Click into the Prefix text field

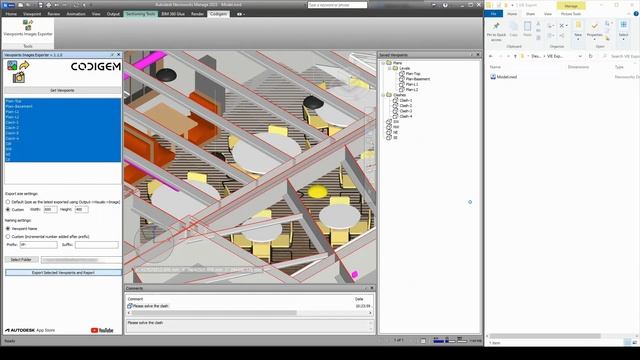click(38, 244)
